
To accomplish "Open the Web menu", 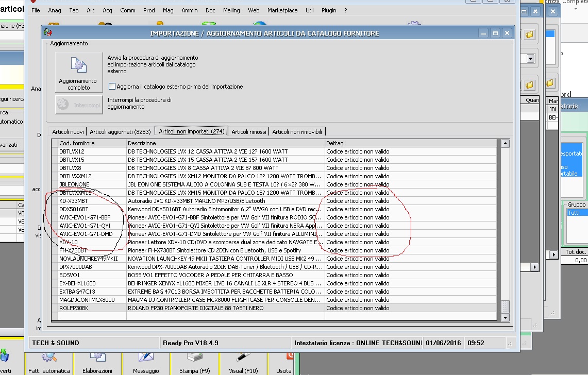I will click(254, 10).
